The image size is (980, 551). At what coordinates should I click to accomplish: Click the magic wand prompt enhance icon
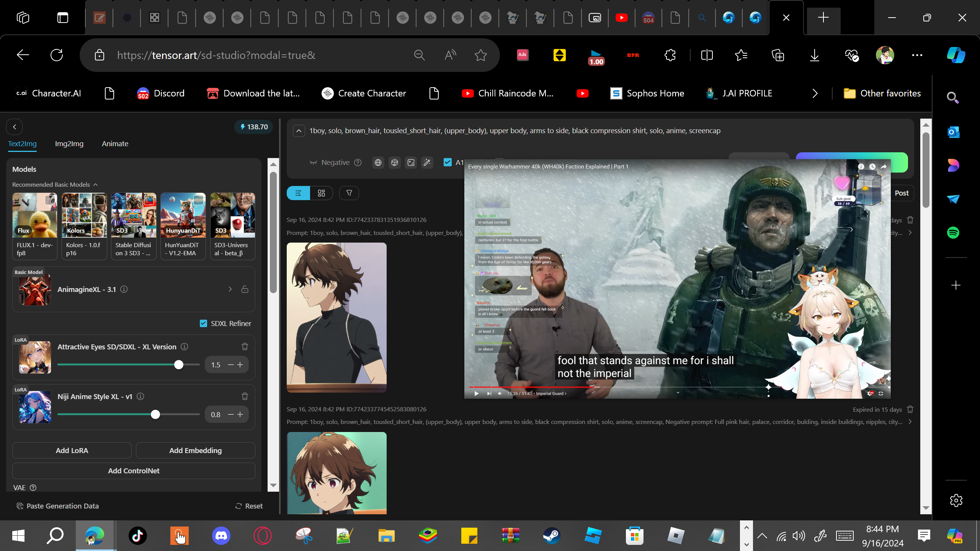(427, 163)
